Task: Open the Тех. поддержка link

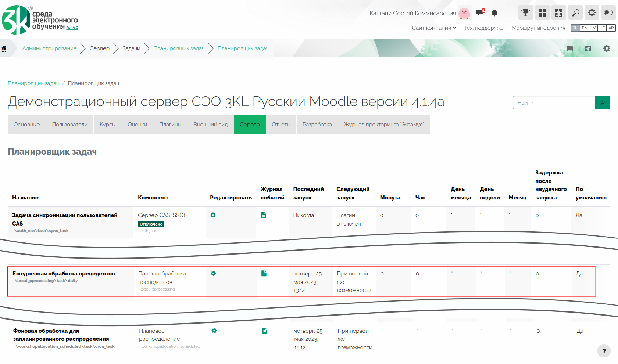Action: pyautogui.click(x=484, y=28)
